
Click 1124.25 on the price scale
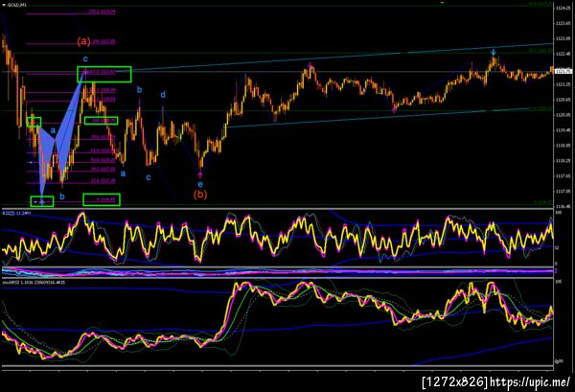tap(563, 8)
